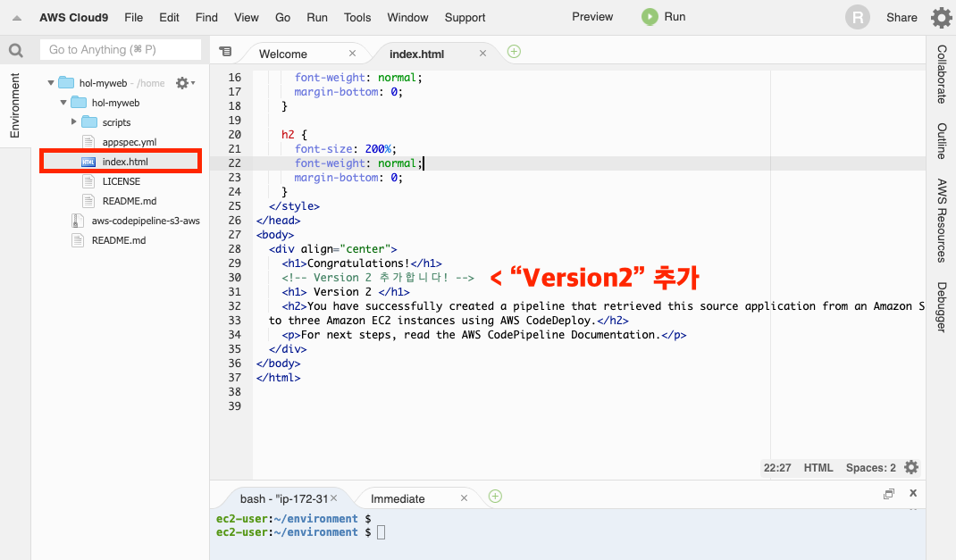Open the HTML language mode selector
The width and height of the screenshot is (956, 560).
coord(818,467)
